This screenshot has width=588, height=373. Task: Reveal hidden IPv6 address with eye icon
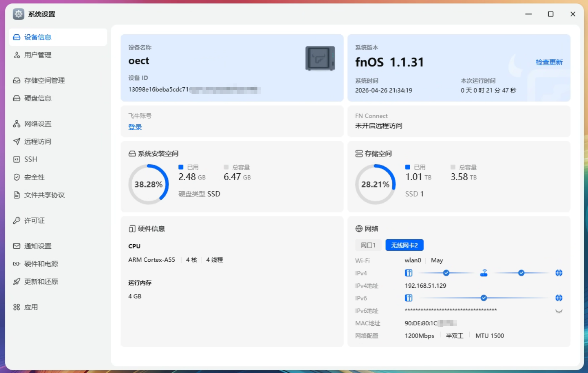coord(559,311)
